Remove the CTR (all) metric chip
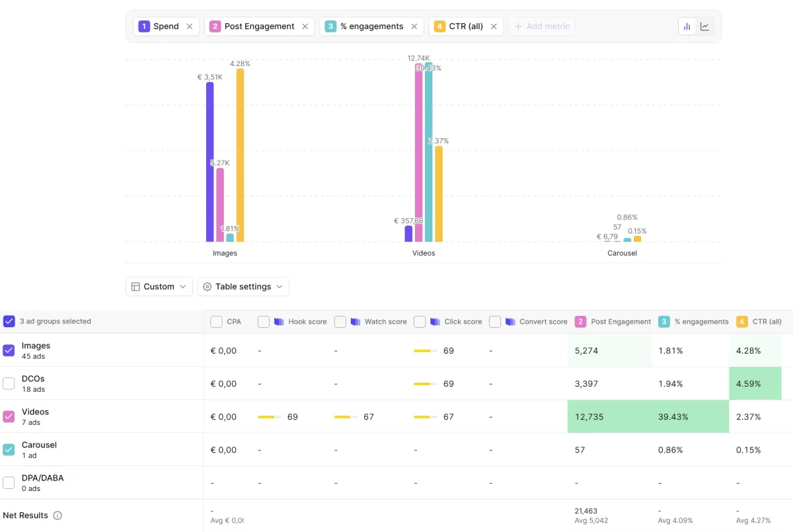The height and width of the screenshot is (532, 793). point(494,26)
